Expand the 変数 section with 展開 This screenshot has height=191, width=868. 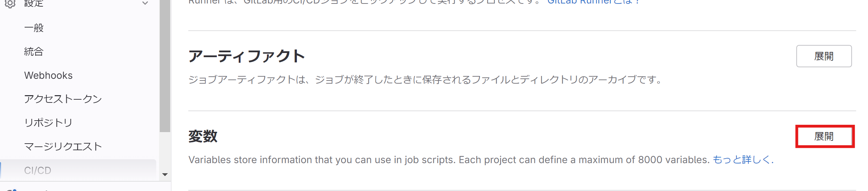tap(824, 136)
